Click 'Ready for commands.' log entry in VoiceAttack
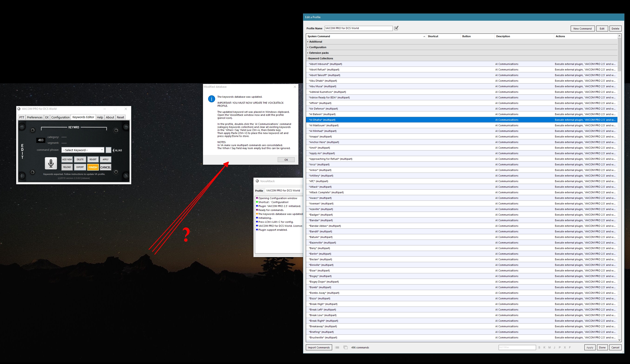 pyautogui.click(x=271, y=210)
